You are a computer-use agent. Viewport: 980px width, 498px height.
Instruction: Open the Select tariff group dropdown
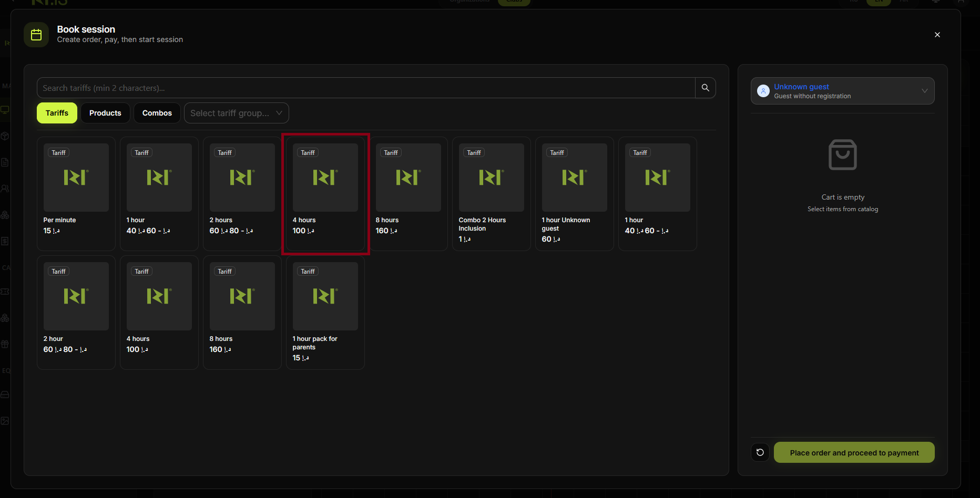click(x=236, y=113)
